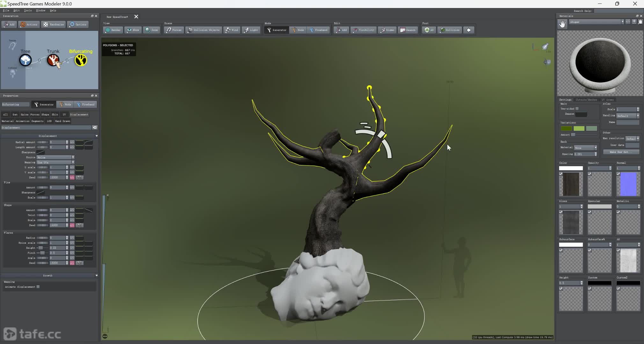Select the Bifurcating generator node

(81, 60)
